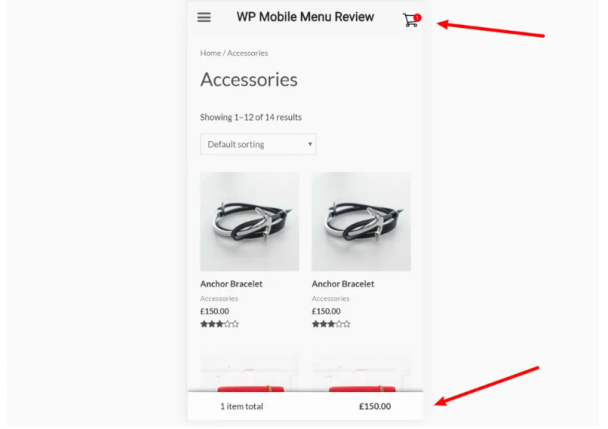608x429 pixels.
Task: Click Accessories category under the first product
Action: [219, 298]
